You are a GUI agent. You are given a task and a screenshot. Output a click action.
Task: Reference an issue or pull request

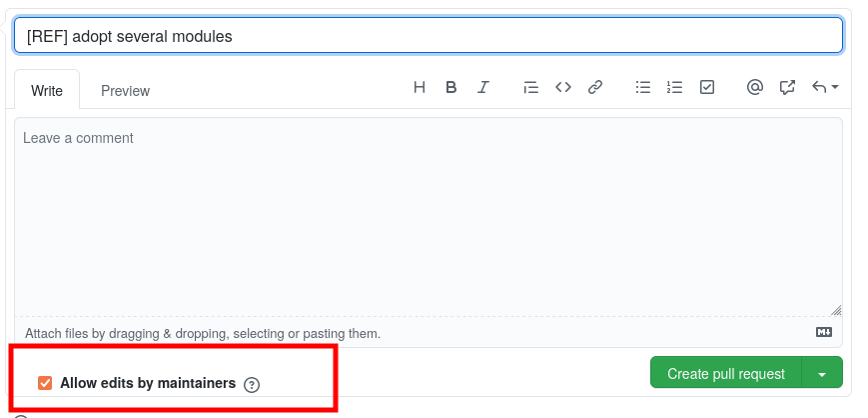click(x=787, y=87)
